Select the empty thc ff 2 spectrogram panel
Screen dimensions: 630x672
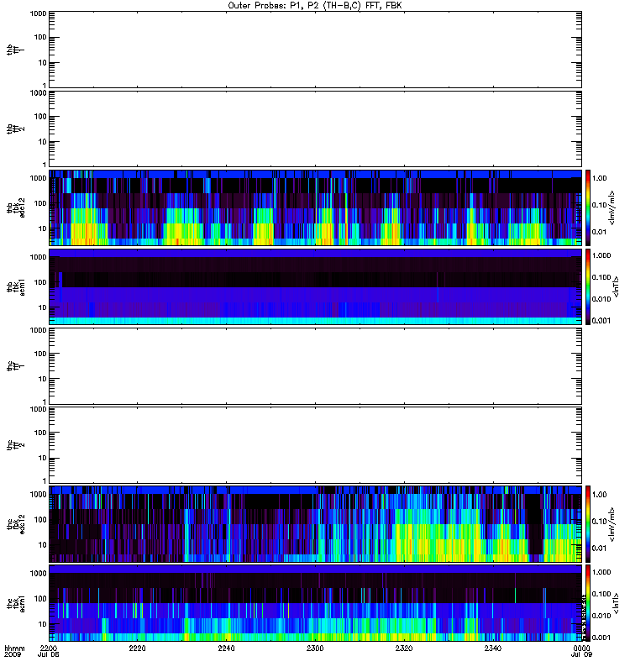(315, 445)
